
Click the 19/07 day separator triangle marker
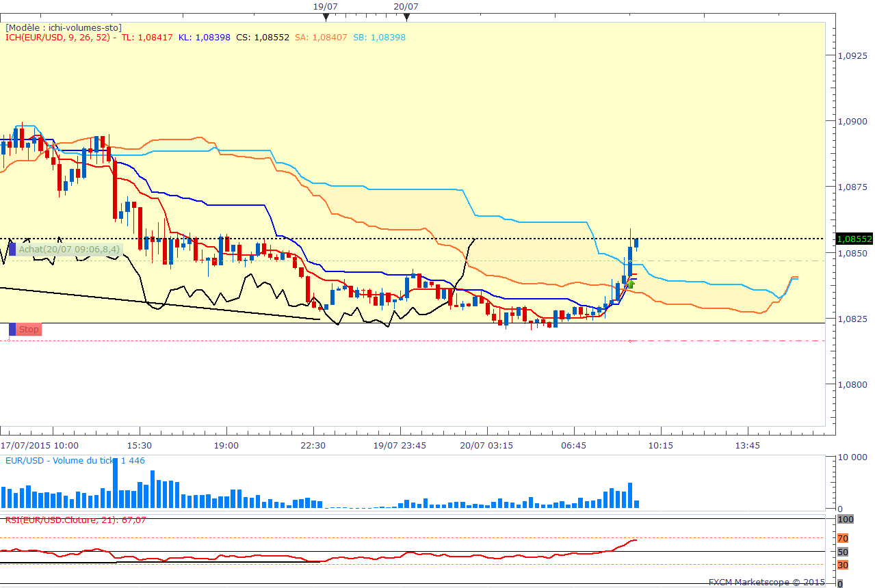point(326,16)
